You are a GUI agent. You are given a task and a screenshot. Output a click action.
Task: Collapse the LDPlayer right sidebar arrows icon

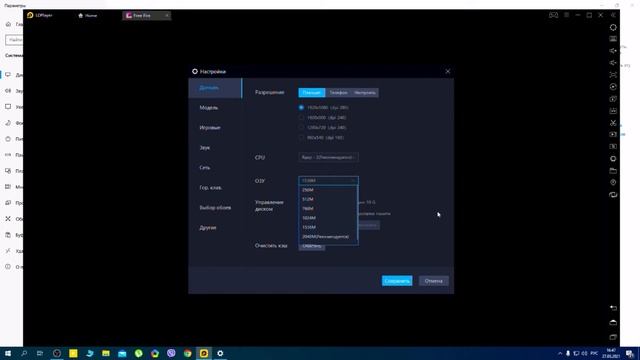click(x=613, y=15)
